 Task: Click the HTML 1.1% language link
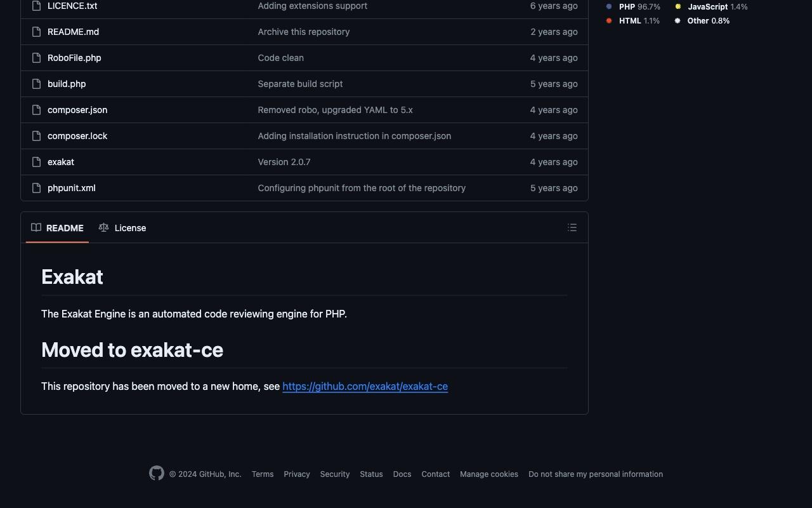(x=633, y=20)
